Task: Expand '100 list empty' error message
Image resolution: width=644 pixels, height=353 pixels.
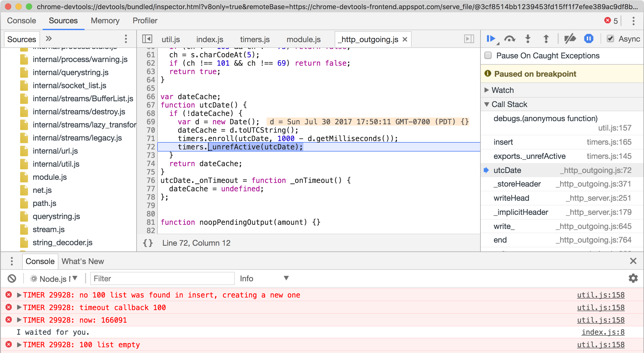Action: click(19, 344)
